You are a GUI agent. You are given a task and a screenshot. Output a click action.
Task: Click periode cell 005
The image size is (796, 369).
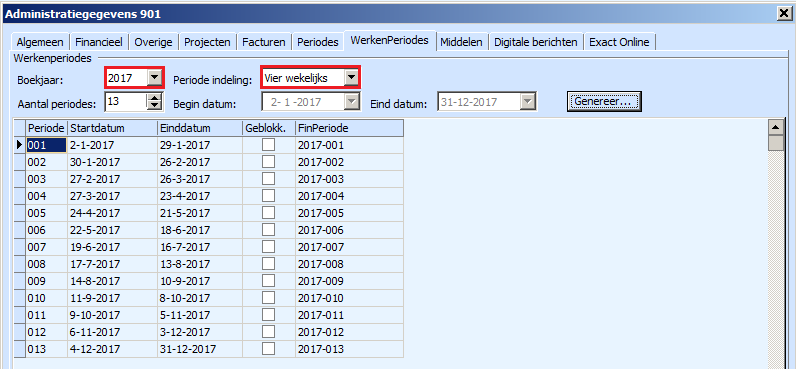[46, 213]
